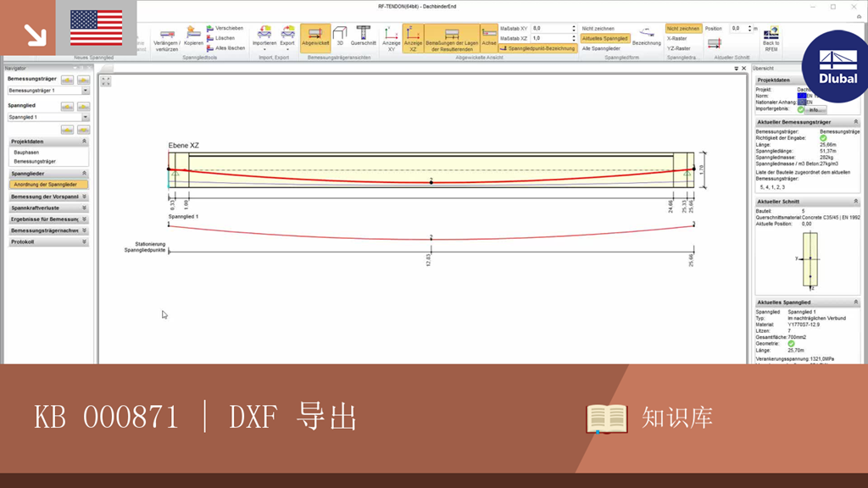Click the Verlängern / verkürzen tool
Image resolution: width=868 pixels, height=488 pixels.
pyautogui.click(x=167, y=39)
